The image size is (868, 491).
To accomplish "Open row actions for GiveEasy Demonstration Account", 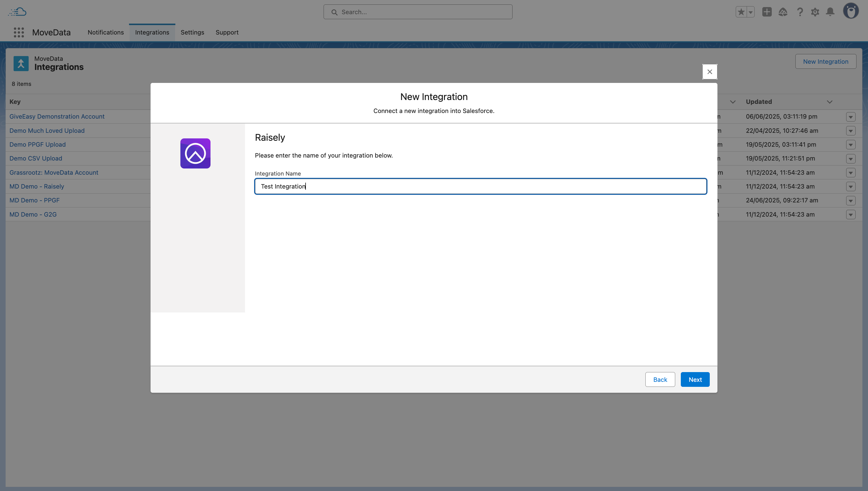I will point(851,117).
